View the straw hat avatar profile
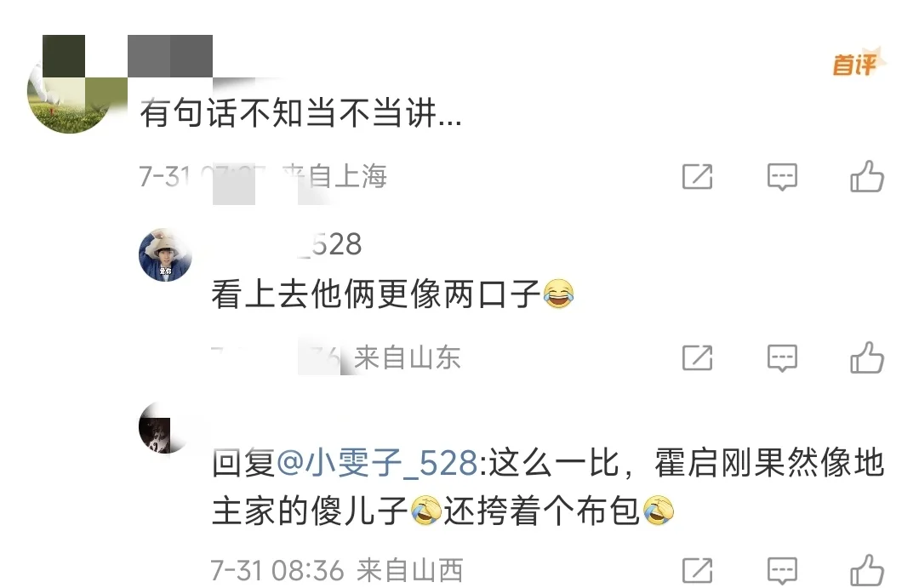The height and width of the screenshot is (588, 919). (165, 255)
